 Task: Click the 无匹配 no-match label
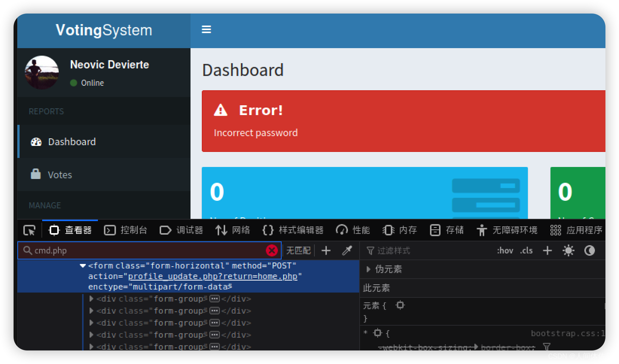299,250
